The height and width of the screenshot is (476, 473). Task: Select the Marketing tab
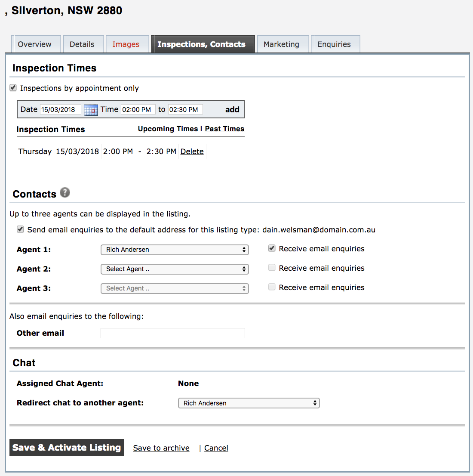(281, 44)
